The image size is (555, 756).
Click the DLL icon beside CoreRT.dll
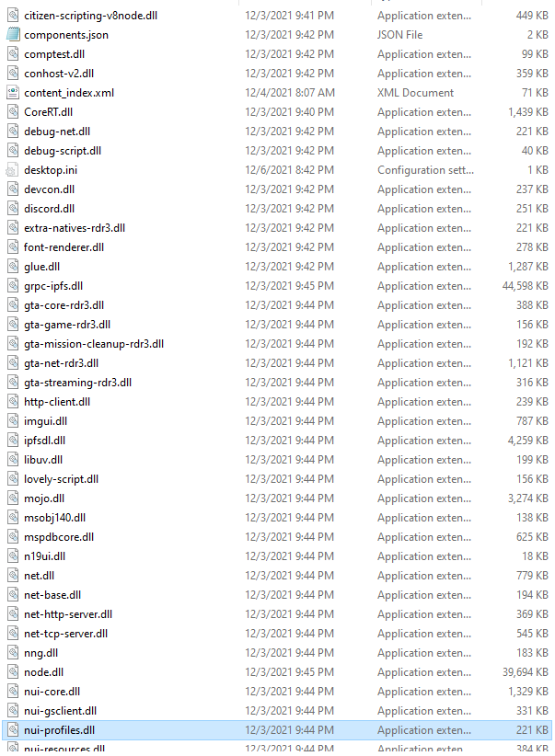pyautogui.click(x=13, y=112)
